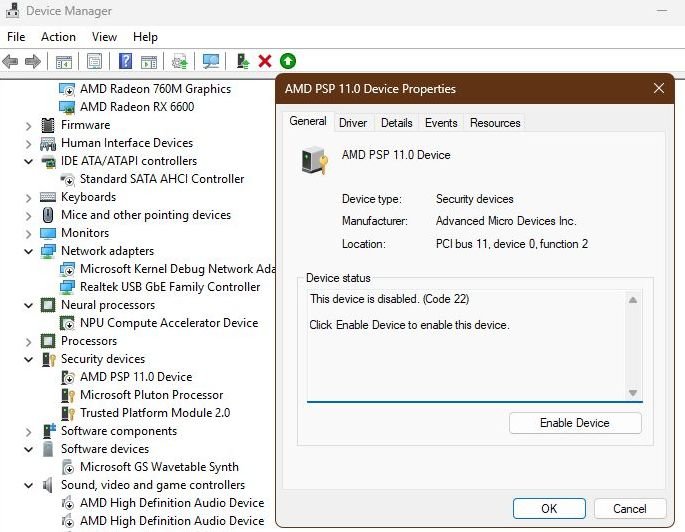The image size is (685, 532).
Task: Open the View menu
Action: [x=104, y=37]
